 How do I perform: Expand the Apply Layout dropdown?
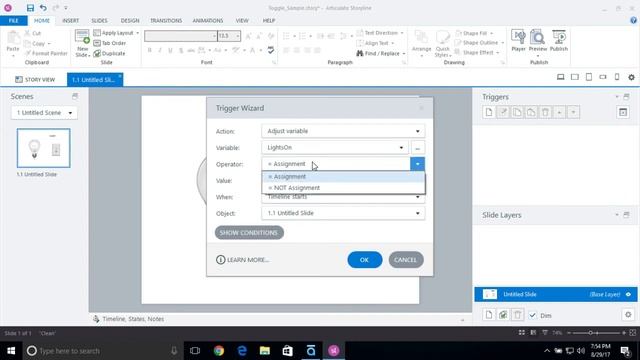[138, 33]
